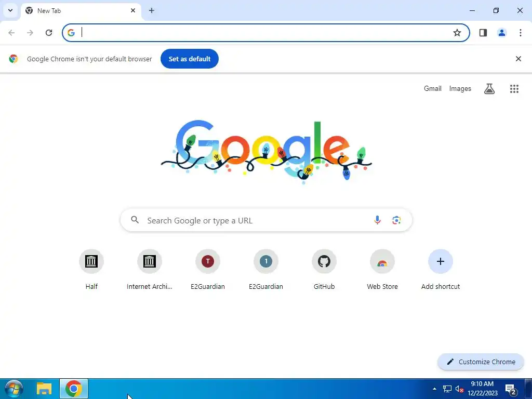Select the New Tab tab
Screen dimensions: 532x399
[x=81, y=11]
